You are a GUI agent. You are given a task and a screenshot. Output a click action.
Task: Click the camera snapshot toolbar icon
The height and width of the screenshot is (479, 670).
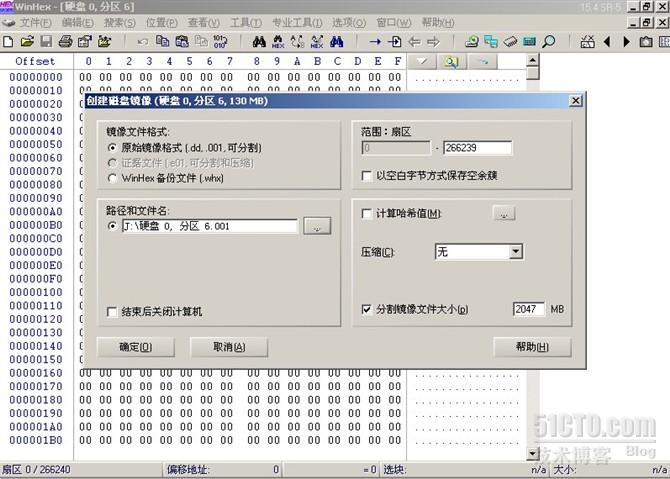[x=646, y=41]
